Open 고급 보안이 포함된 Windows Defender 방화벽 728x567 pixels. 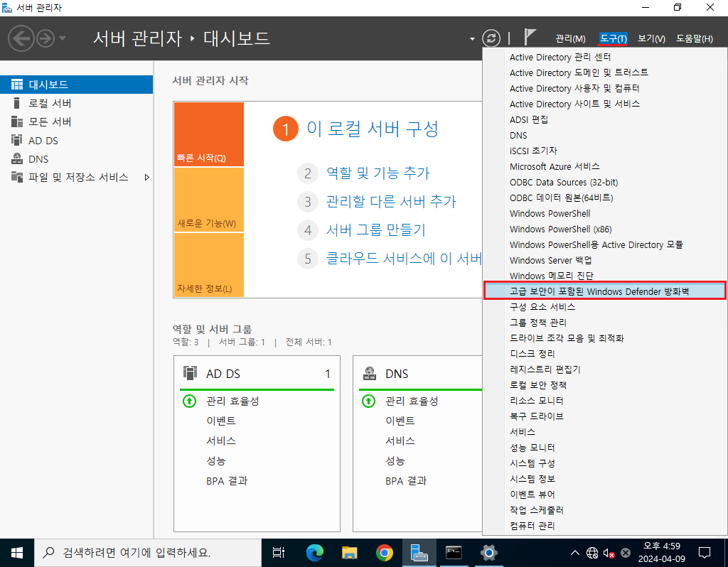click(x=604, y=291)
